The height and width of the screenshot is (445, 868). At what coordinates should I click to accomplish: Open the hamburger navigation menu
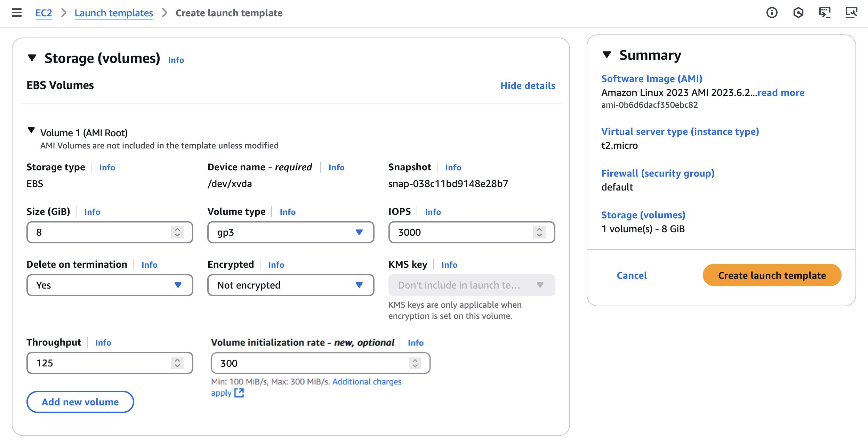tap(16, 13)
